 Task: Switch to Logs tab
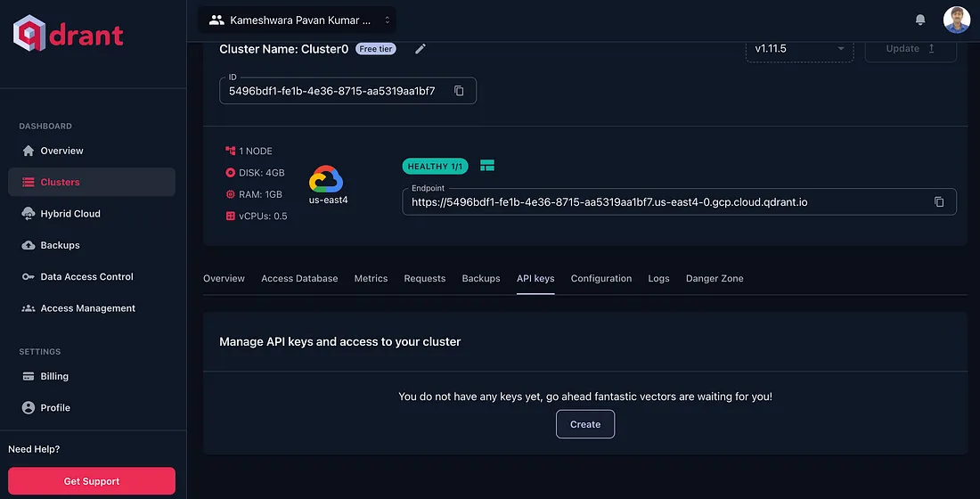point(658,278)
